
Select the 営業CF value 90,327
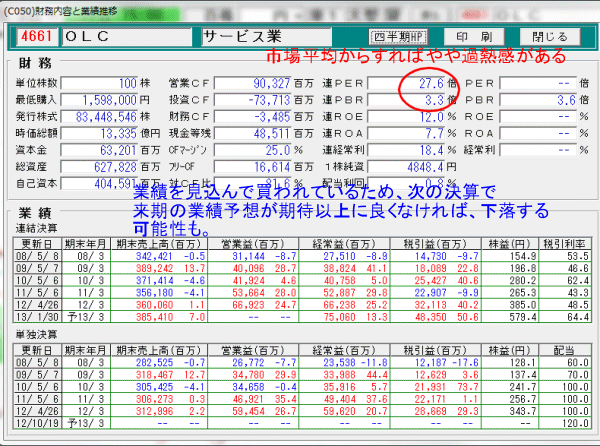253,83
